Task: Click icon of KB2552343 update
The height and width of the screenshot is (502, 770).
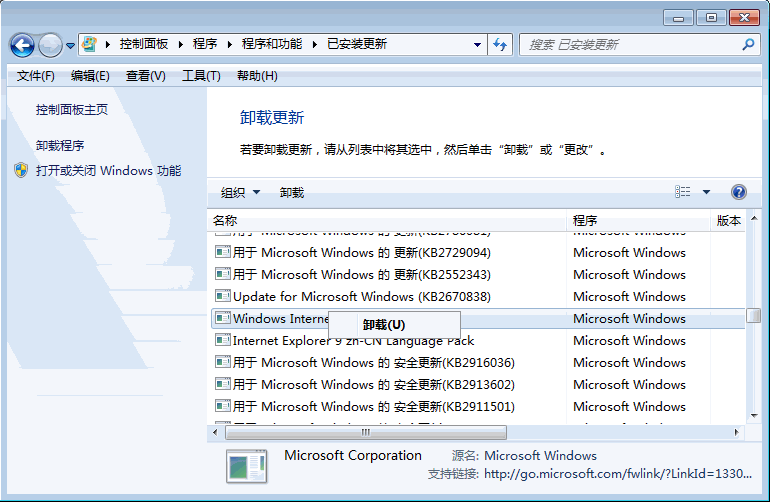Action: pyautogui.click(x=223, y=274)
